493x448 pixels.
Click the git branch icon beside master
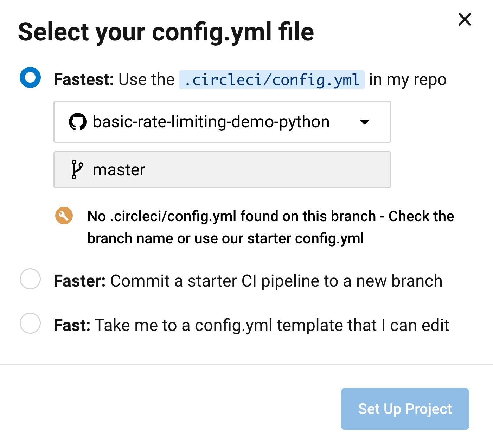point(78,169)
